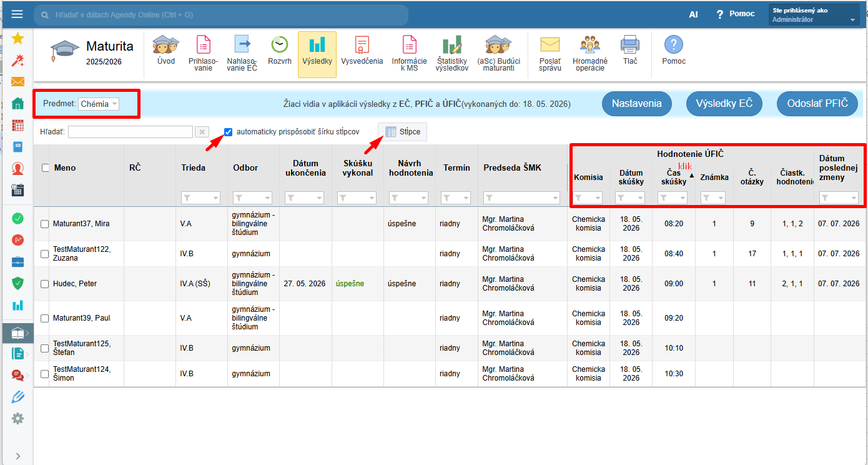The width and height of the screenshot is (868, 465).
Task: Clear the search with the X button
Action: click(202, 132)
